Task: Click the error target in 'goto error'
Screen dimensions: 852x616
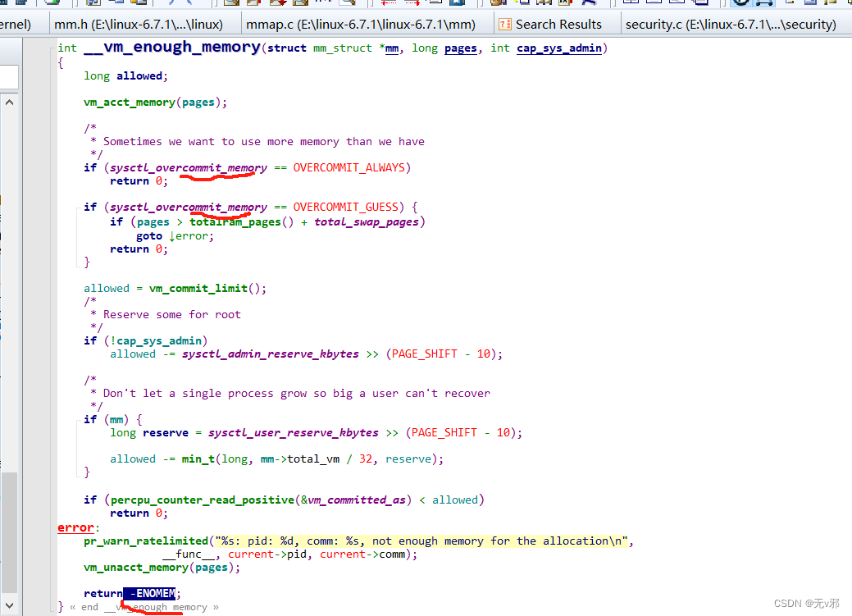Action: pyautogui.click(x=192, y=236)
